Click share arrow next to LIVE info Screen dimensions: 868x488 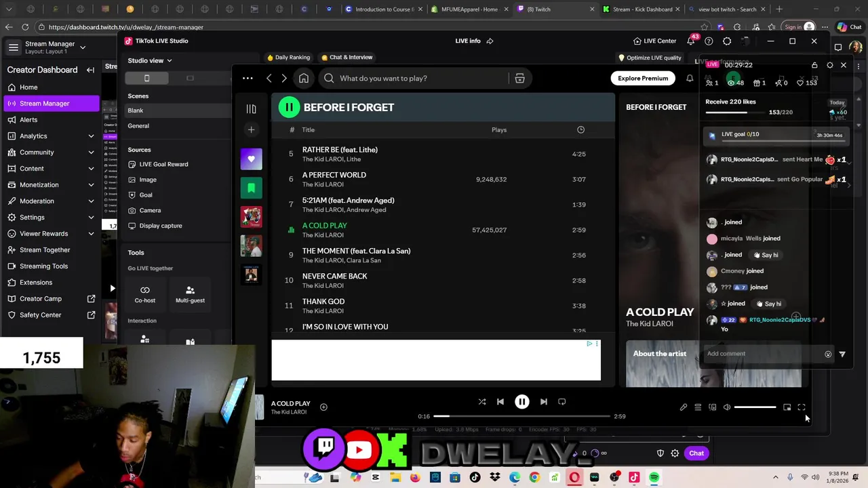490,41
